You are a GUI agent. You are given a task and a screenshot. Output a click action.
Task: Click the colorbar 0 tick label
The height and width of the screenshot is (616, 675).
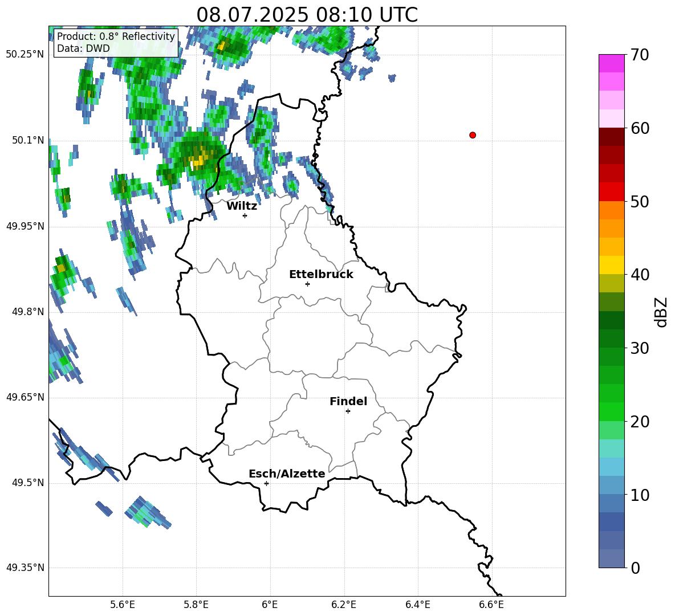tap(636, 568)
